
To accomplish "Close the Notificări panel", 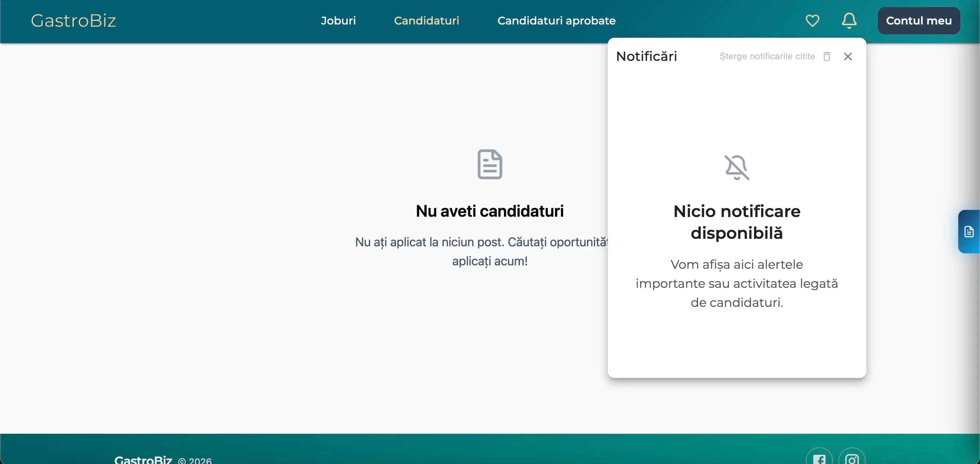I will 848,56.
